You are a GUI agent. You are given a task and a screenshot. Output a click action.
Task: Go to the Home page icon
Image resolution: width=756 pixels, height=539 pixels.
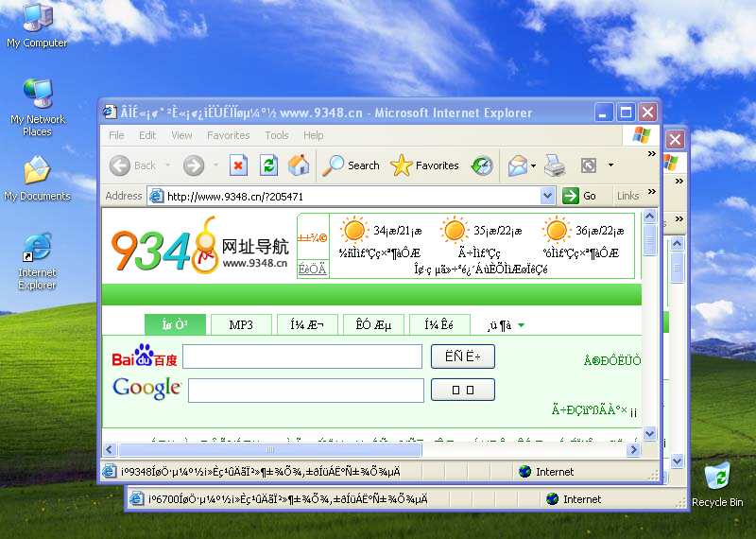pos(299,165)
